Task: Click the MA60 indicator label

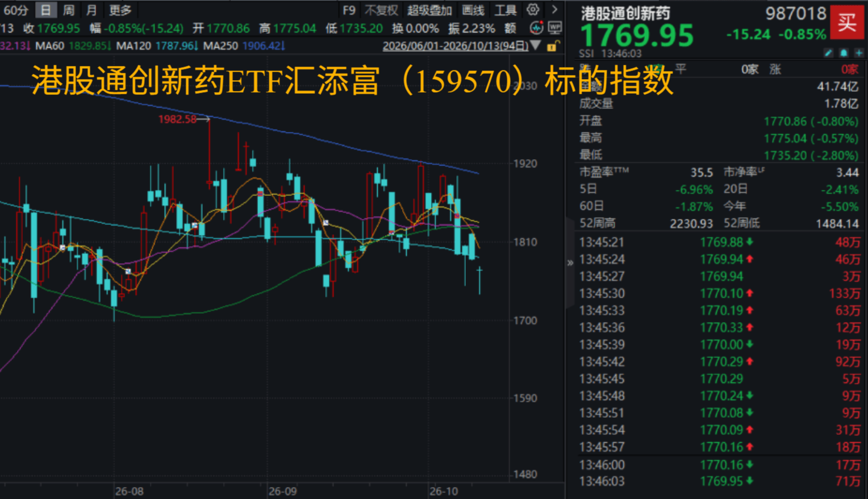Action: tap(49, 45)
